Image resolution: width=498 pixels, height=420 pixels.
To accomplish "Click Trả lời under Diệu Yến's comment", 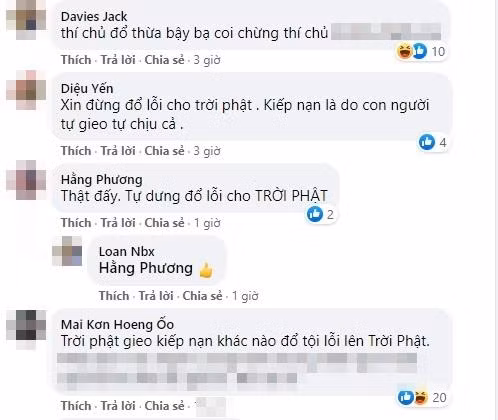I will (118, 151).
